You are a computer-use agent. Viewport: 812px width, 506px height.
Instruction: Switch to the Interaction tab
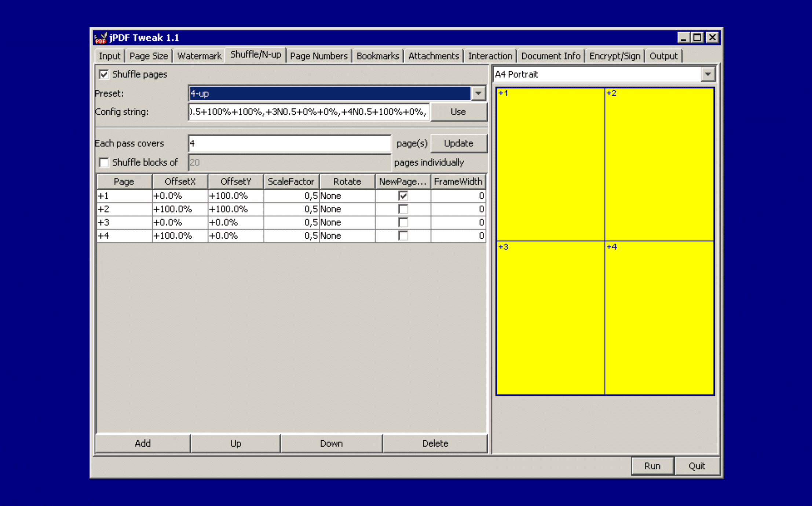coord(490,56)
